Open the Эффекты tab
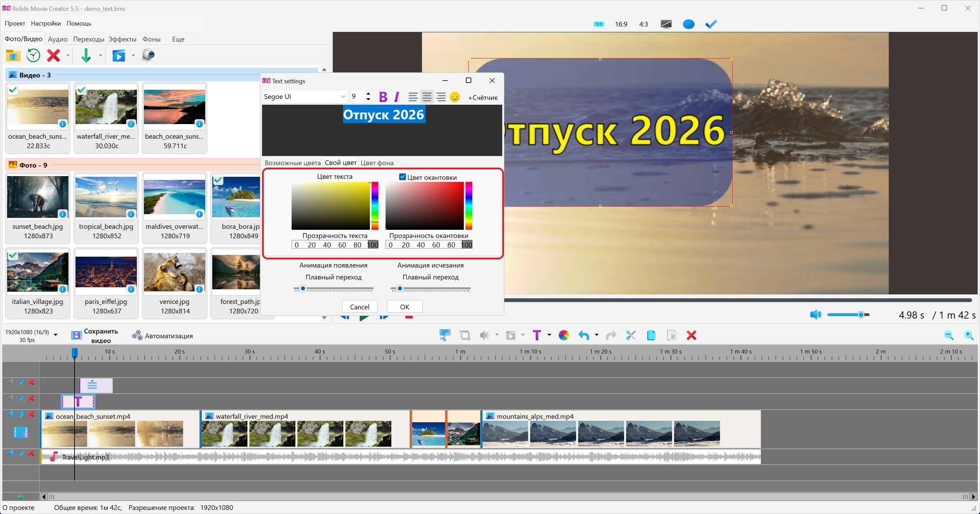This screenshot has width=980, height=514. [122, 39]
